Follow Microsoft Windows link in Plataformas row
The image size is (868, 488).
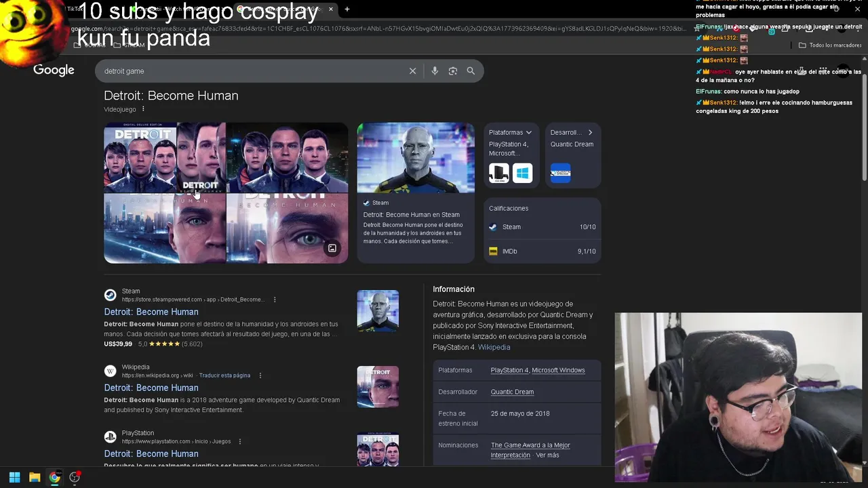558,370
